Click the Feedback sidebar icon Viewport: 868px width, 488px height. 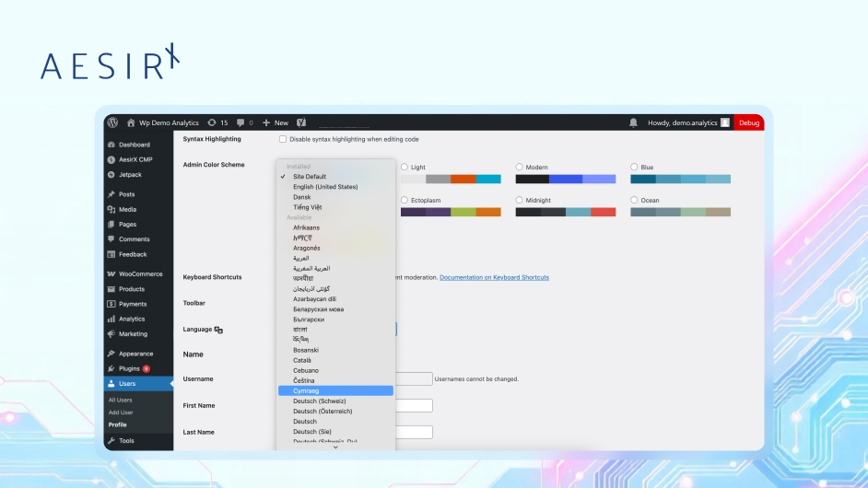[111, 254]
